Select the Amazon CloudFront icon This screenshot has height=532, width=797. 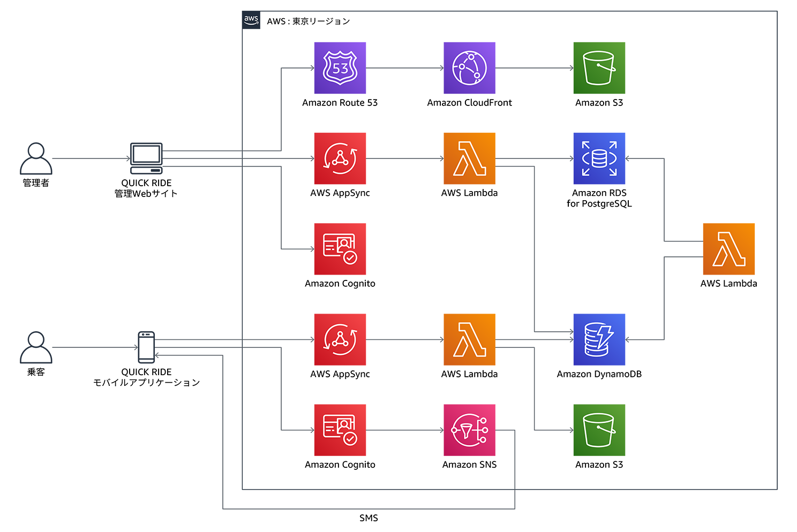[469, 68]
